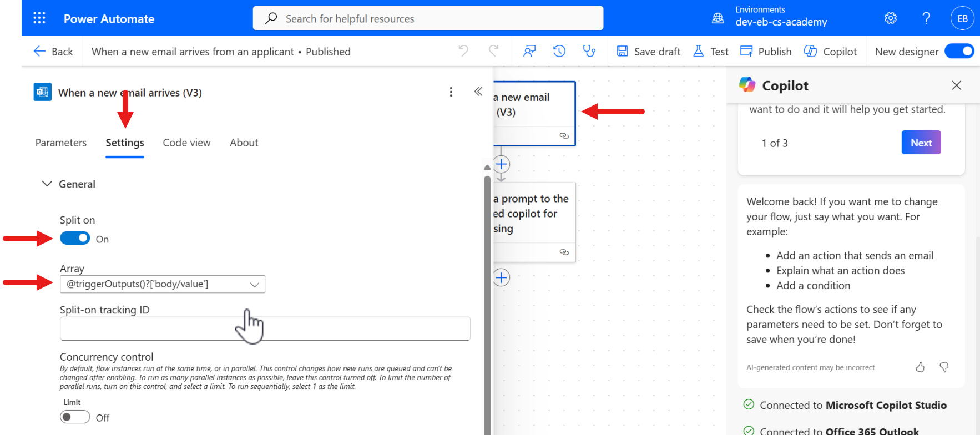Image resolution: width=980 pixels, height=435 pixels.
Task: Enable the Concurrency control Limit toggle
Action: tap(75, 417)
